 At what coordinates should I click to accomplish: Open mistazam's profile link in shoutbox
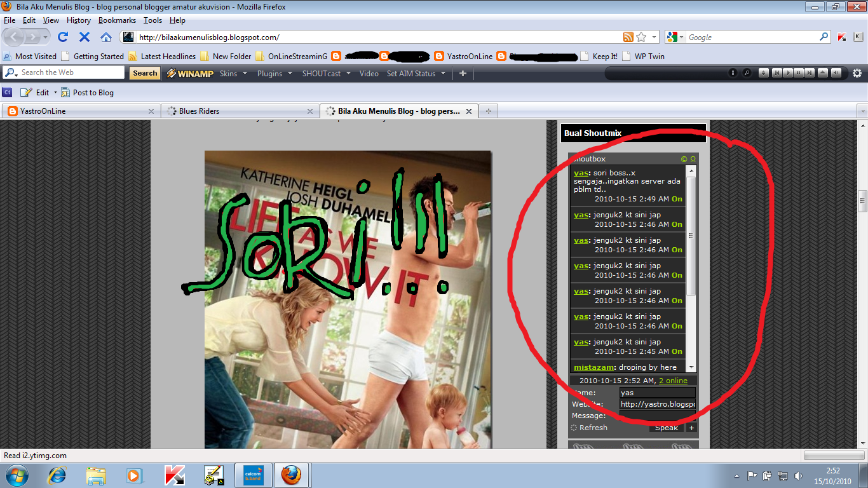click(x=594, y=367)
